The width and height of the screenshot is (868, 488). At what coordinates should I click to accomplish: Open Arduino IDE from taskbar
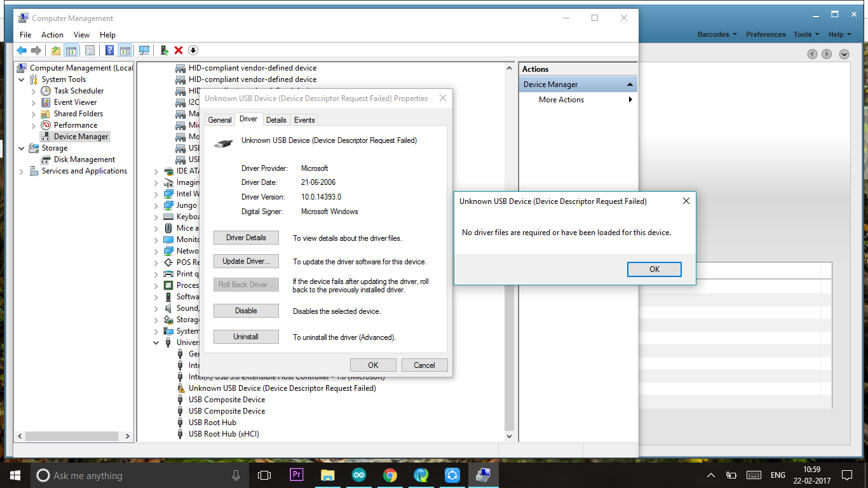(358, 475)
